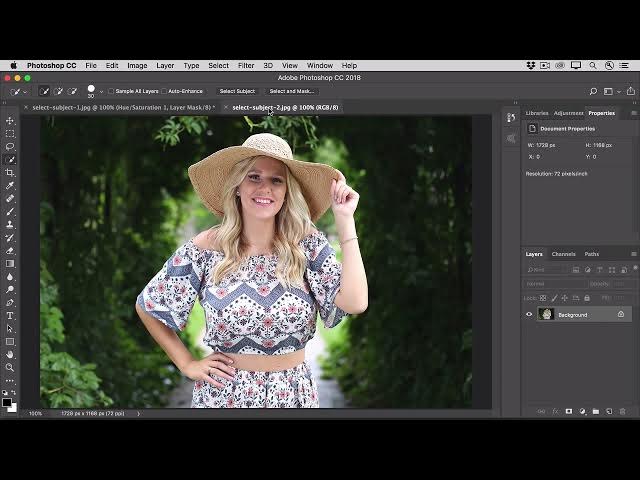Click Subtract from selection brush icon
Screen dimensions: 640x480
pyautogui.click(x=73, y=91)
